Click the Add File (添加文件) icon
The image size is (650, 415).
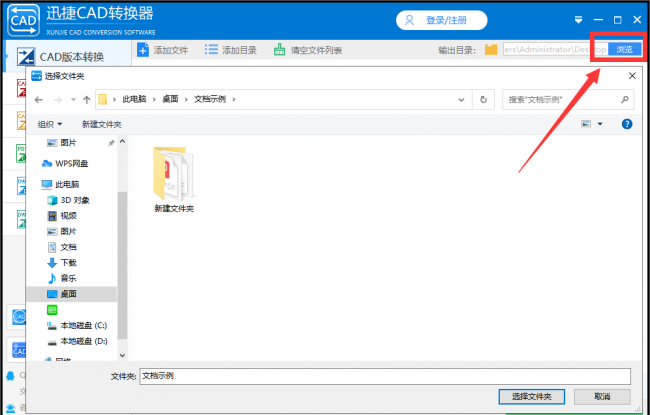coord(143,50)
